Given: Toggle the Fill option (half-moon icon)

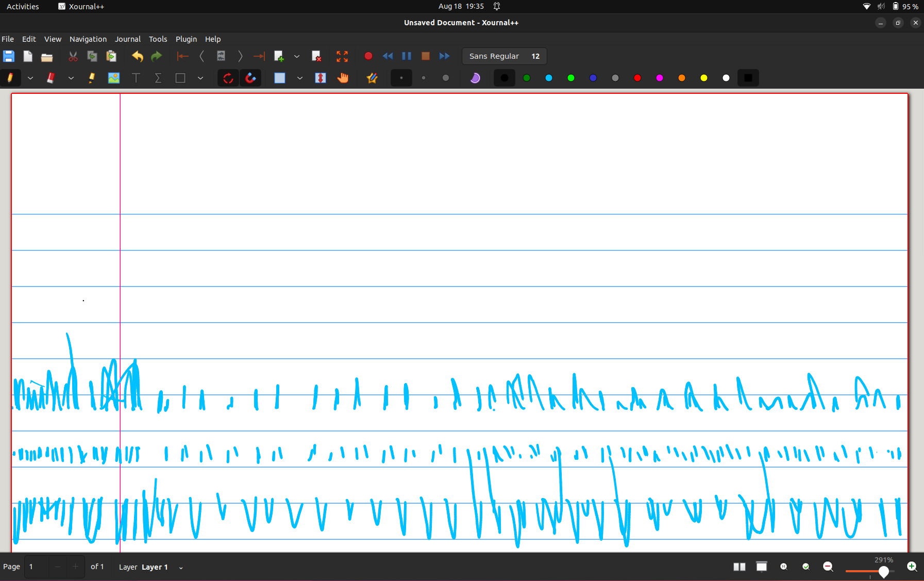Looking at the screenshot, I should pyautogui.click(x=475, y=78).
